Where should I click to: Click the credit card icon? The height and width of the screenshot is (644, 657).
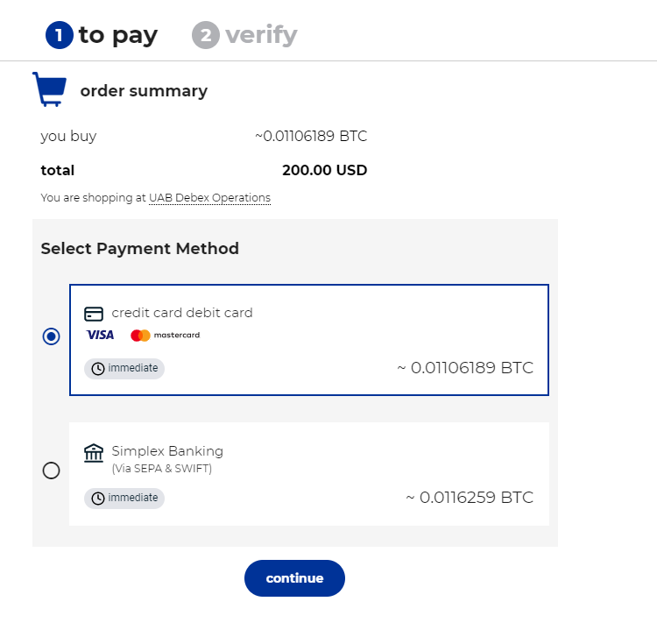coord(94,314)
